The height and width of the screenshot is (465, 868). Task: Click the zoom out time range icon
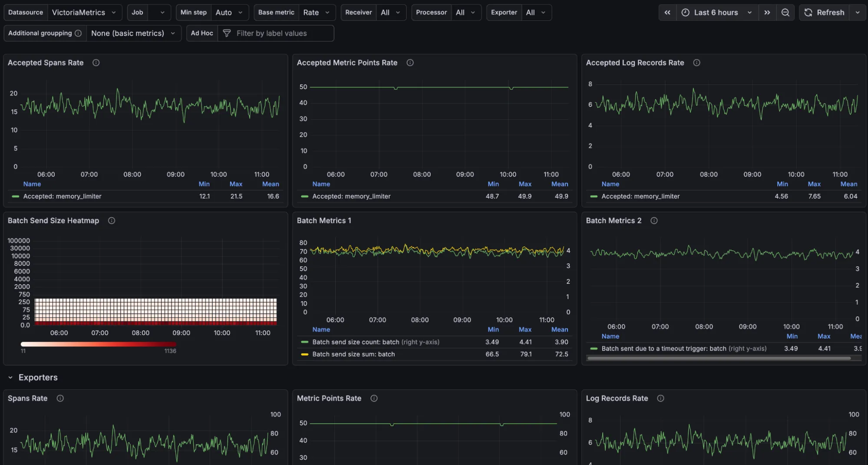coord(785,13)
